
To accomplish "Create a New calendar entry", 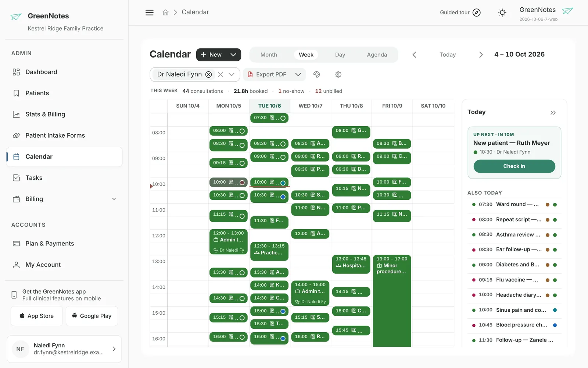I will pos(211,55).
